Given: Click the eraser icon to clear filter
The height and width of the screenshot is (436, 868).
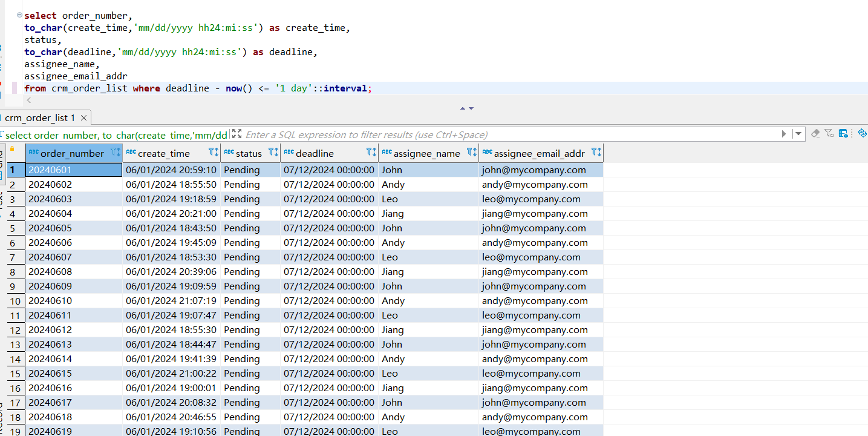Looking at the screenshot, I should [815, 134].
